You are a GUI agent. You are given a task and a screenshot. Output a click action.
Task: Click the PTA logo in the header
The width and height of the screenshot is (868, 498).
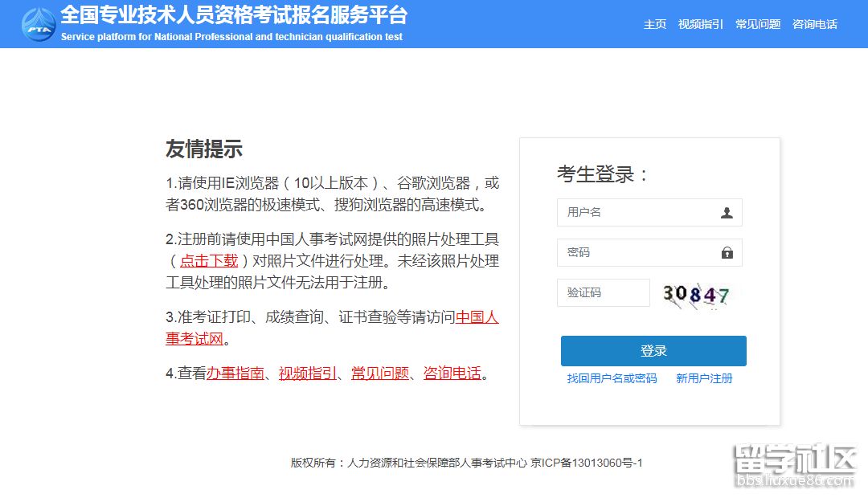coord(39,24)
